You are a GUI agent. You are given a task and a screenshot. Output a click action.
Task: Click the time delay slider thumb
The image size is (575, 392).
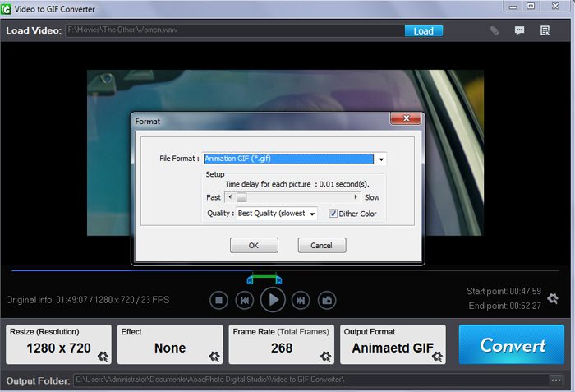241,197
